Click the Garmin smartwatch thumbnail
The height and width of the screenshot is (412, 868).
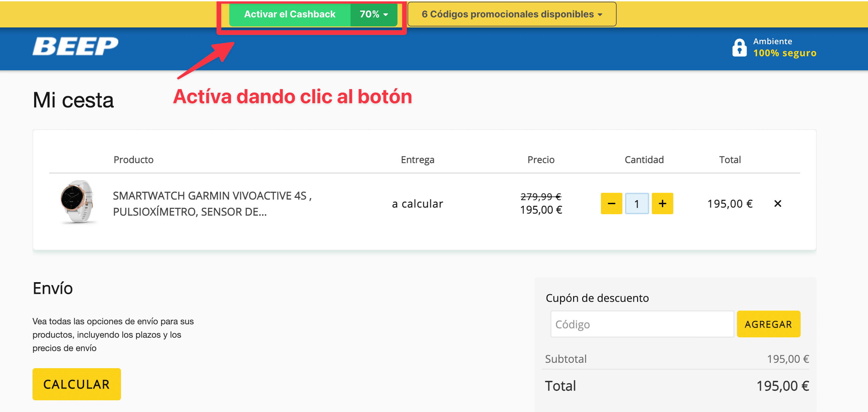click(x=77, y=202)
